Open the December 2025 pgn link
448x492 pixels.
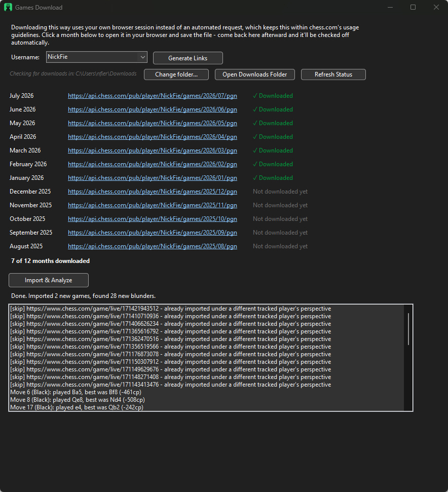point(153,192)
